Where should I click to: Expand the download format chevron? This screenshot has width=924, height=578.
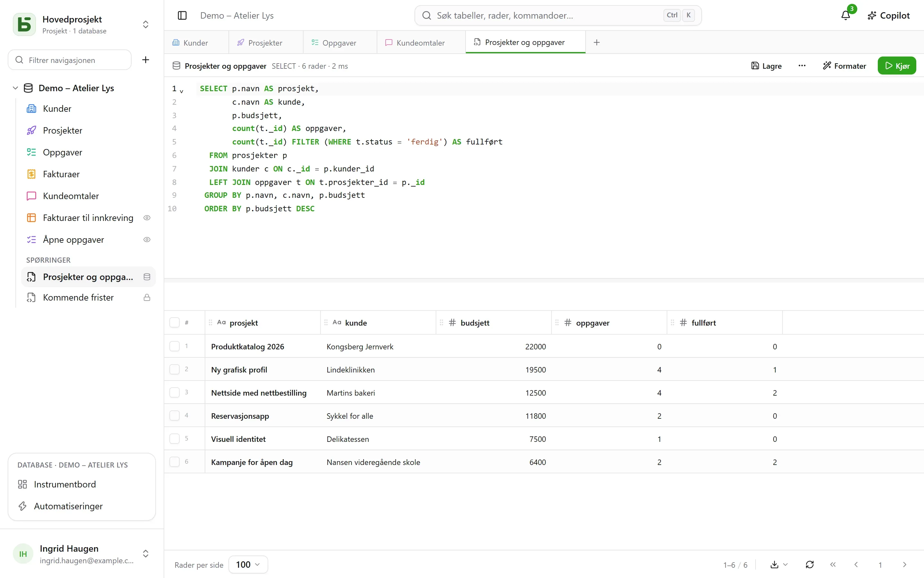click(x=785, y=565)
